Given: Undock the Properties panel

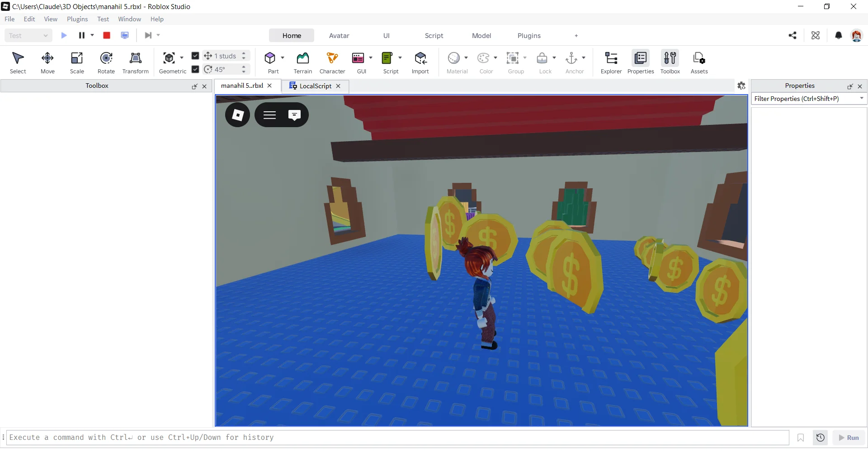Looking at the screenshot, I should [850, 86].
